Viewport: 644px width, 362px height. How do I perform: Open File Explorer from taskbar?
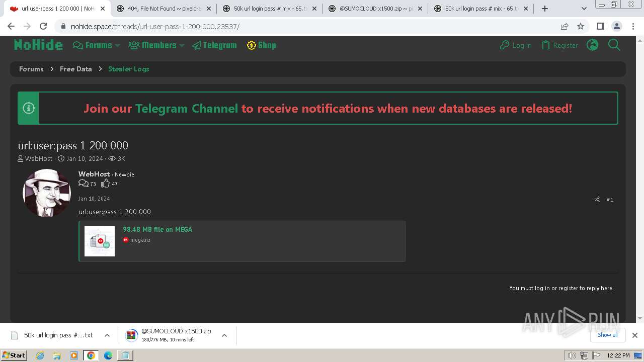tap(57, 355)
